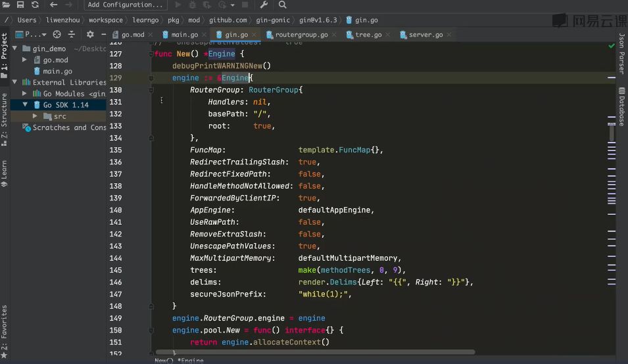Toggle the 1: Project tool window
The width and height of the screenshot is (628, 364).
point(5,55)
